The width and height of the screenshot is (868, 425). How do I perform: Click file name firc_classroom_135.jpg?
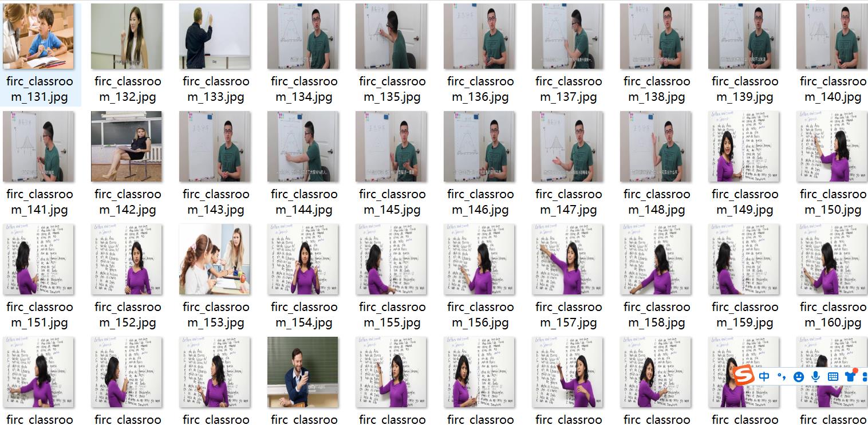[392, 89]
